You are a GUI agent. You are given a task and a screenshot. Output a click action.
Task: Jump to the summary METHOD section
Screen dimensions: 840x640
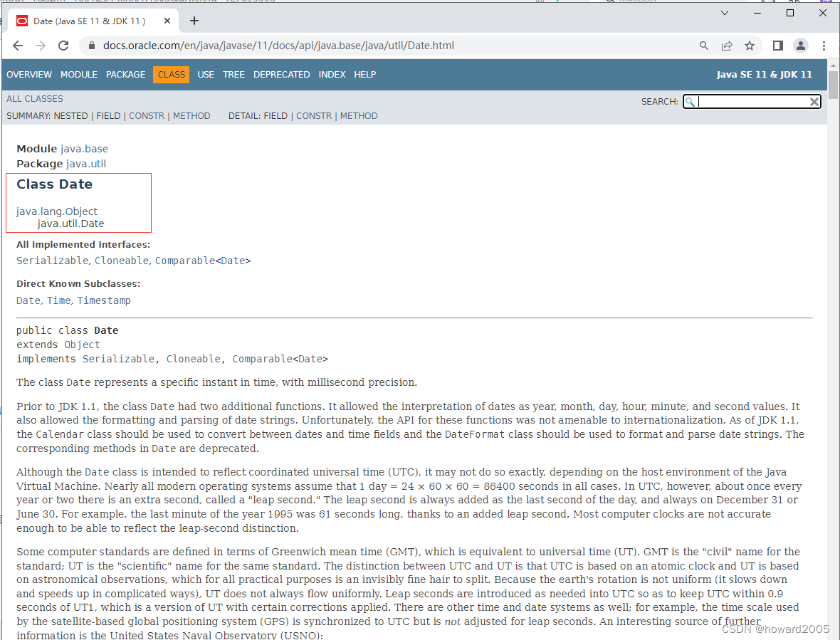pyautogui.click(x=191, y=115)
